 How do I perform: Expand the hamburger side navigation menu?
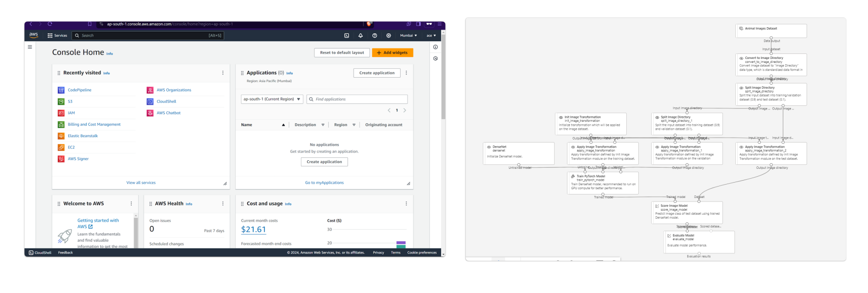pyautogui.click(x=30, y=47)
